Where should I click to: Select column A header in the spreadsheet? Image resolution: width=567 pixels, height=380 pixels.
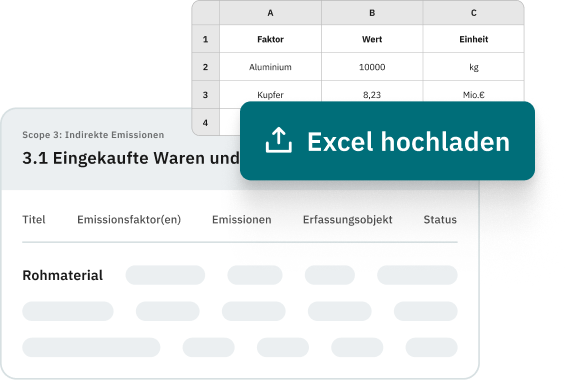270,13
